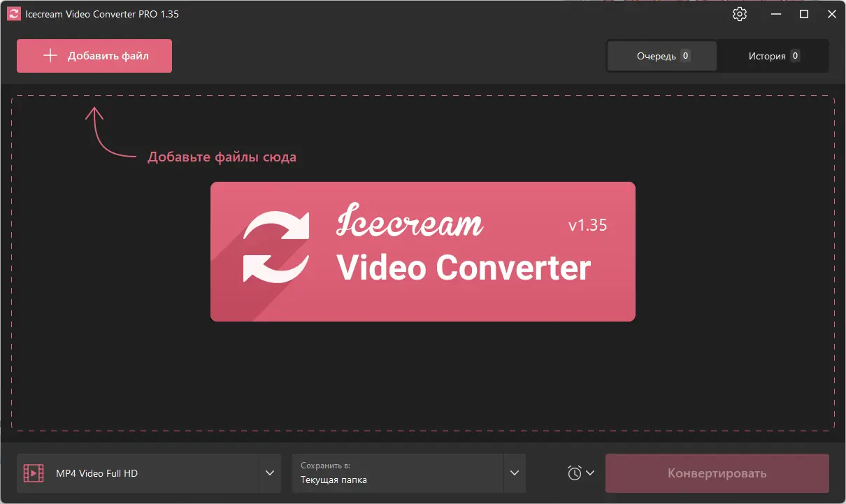Select the MP4 Video Full HD format field
This screenshot has width=846, height=504.
point(138,473)
